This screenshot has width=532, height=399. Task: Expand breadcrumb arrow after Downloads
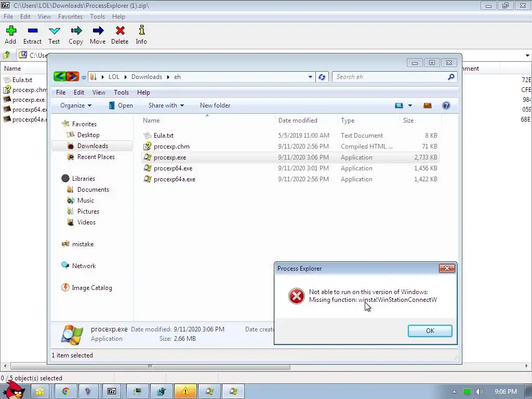[x=168, y=77]
